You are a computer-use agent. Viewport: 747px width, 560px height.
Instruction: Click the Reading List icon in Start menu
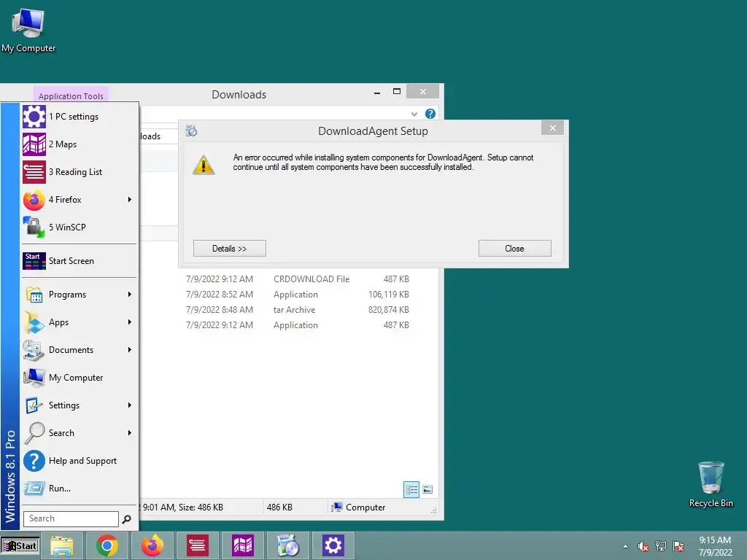coord(34,172)
